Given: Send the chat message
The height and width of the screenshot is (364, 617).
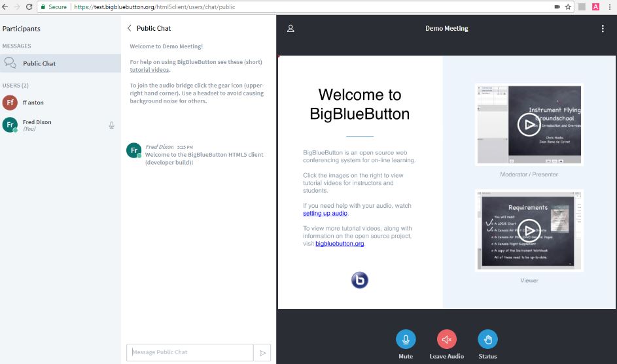Looking at the screenshot, I should (262, 353).
